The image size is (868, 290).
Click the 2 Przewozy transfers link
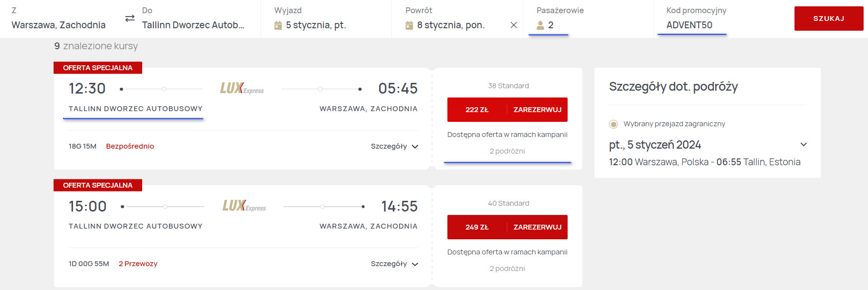138,264
